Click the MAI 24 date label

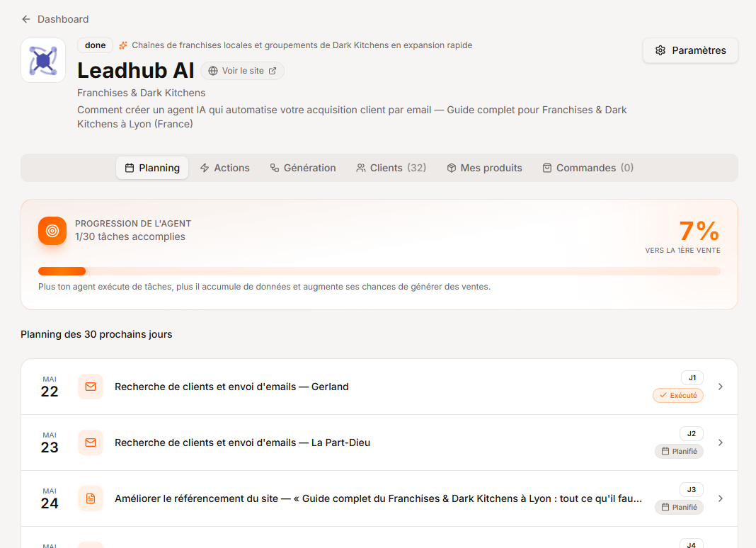[x=50, y=499]
